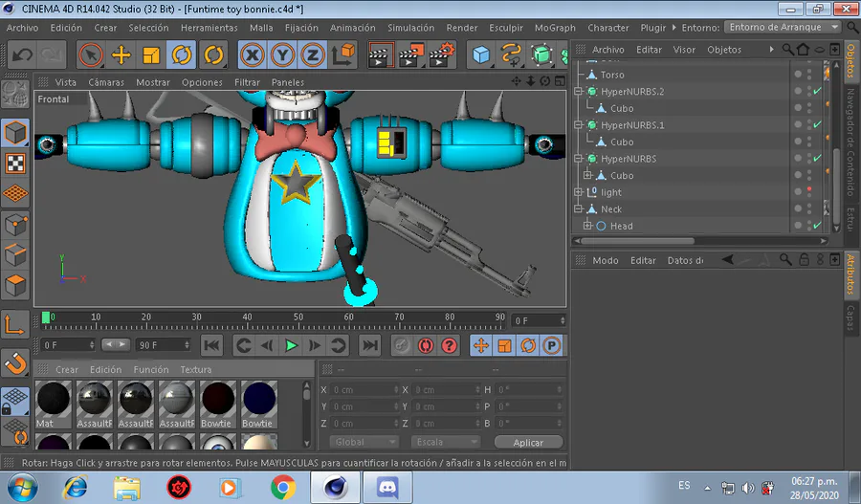Select the Move tool in top toolbar
861x504 pixels.
pos(121,55)
